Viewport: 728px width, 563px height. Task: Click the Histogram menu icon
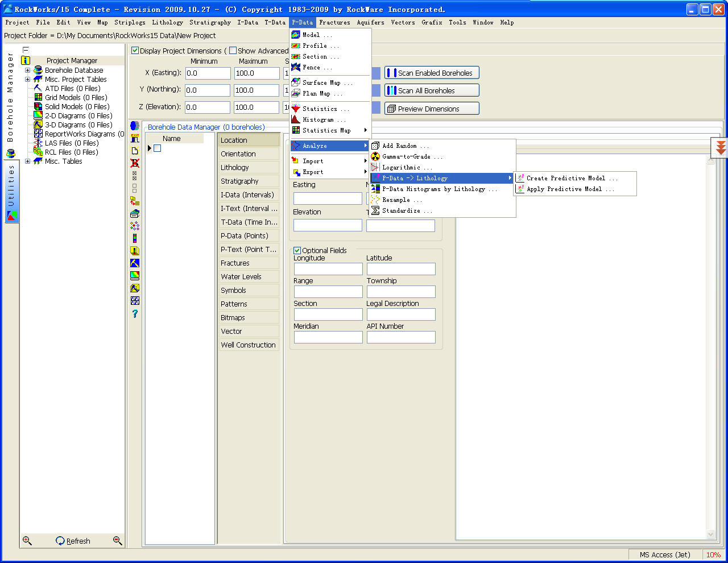[x=296, y=119]
